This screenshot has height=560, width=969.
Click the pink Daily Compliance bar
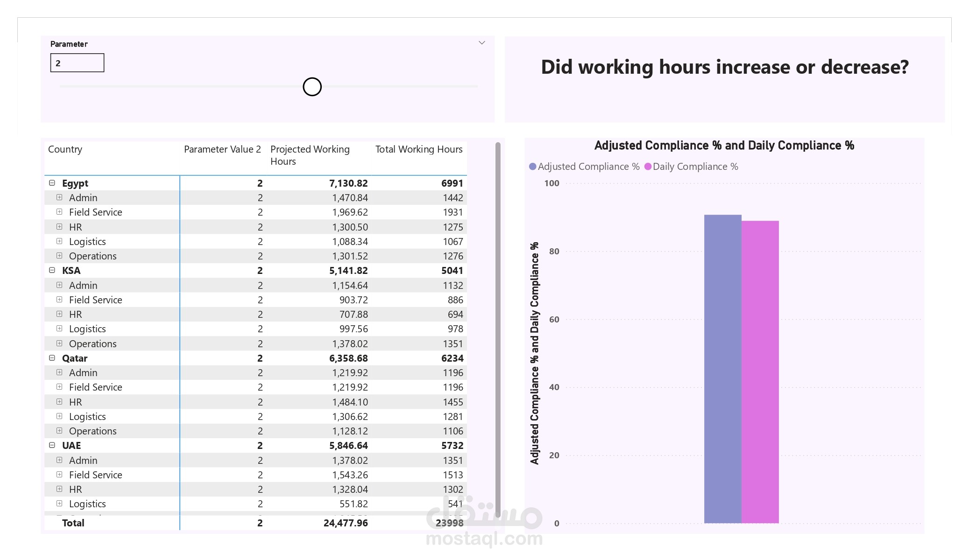pyautogui.click(x=760, y=372)
